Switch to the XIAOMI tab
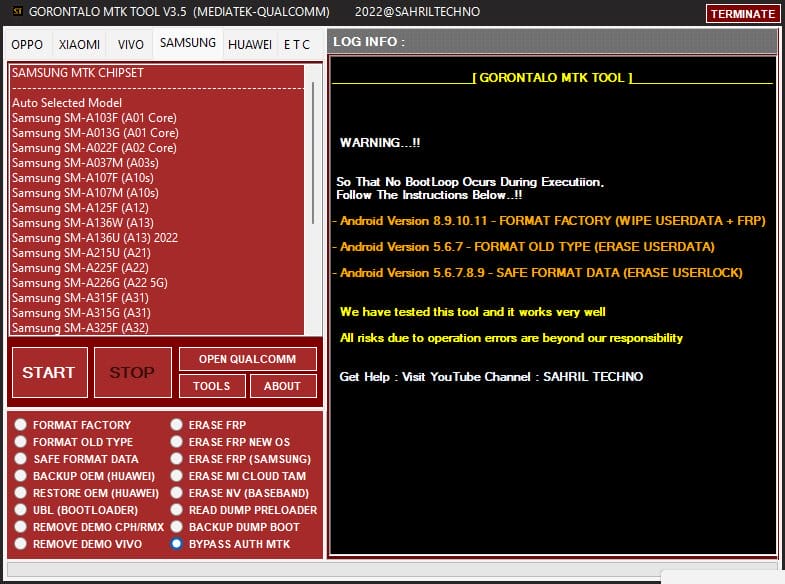 coord(79,45)
